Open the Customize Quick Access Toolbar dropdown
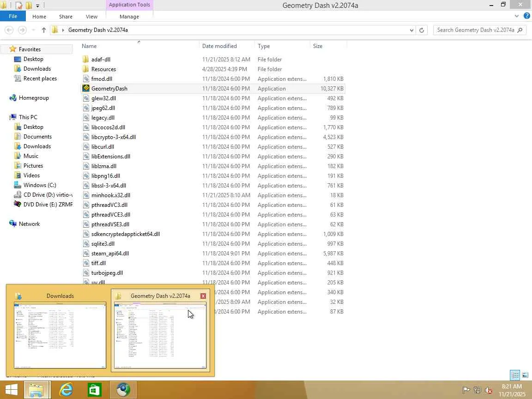This screenshot has height=399, width=532. pos(37,6)
